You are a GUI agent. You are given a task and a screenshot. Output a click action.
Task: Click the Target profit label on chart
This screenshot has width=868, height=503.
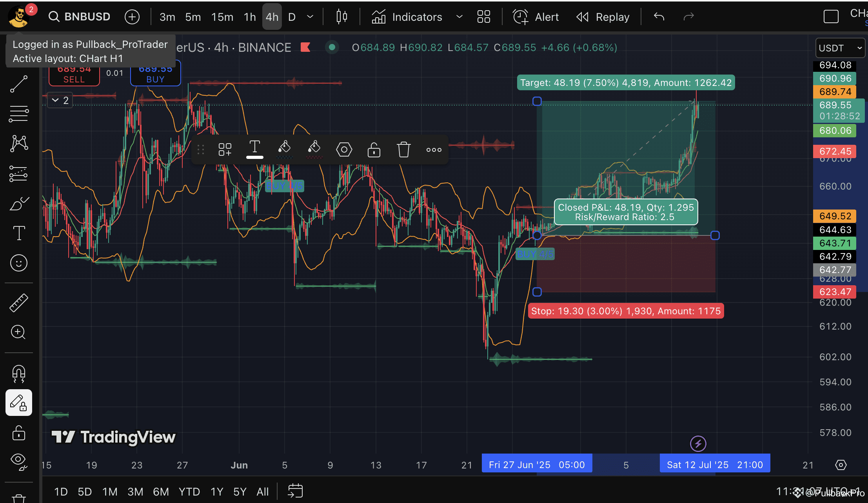point(626,83)
